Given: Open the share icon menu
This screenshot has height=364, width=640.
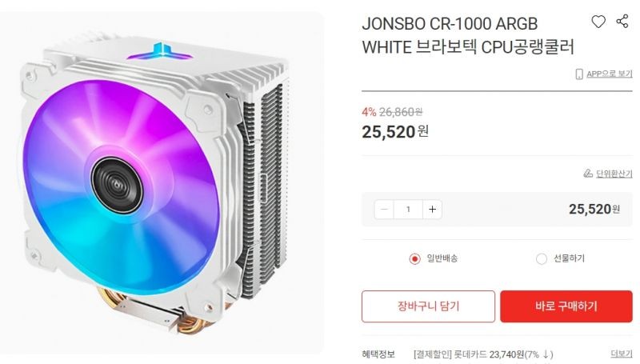Looking at the screenshot, I should [x=622, y=22].
